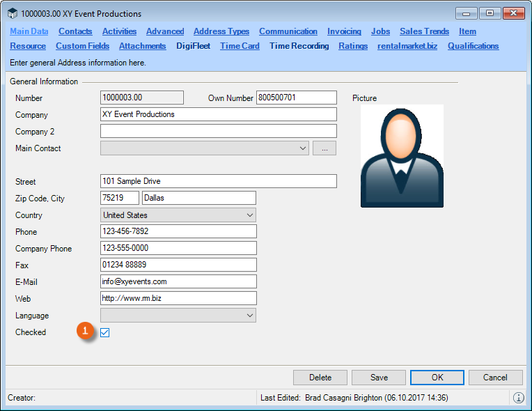Click the info icon in status bar

(x=519, y=398)
